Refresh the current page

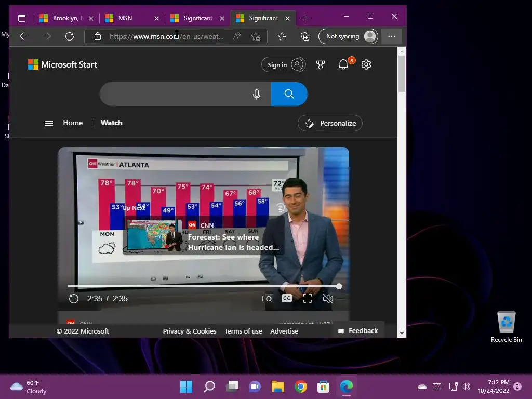coord(70,36)
